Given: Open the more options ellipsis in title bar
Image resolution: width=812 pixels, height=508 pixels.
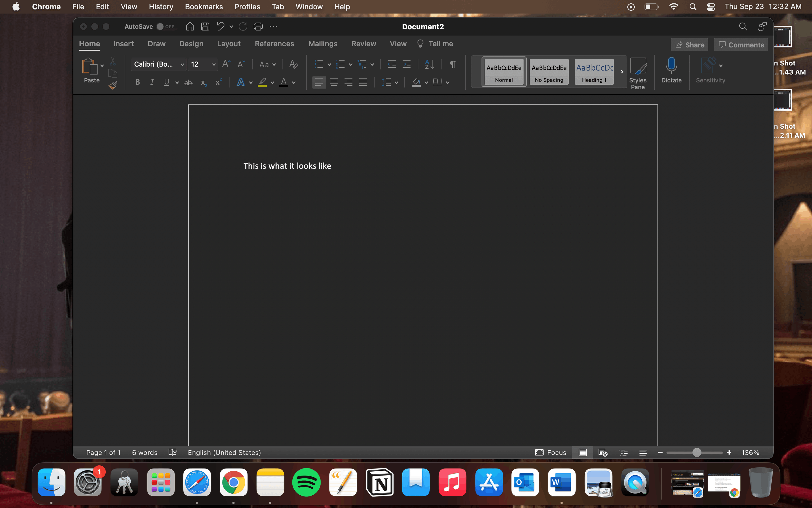Looking at the screenshot, I should [273, 27].
